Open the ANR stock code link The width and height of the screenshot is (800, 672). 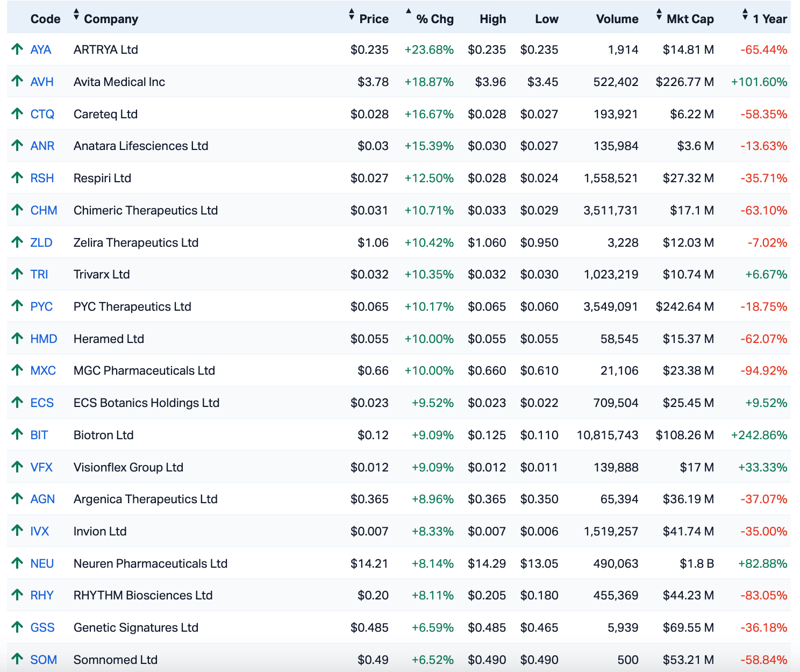(x=42, y=146)
